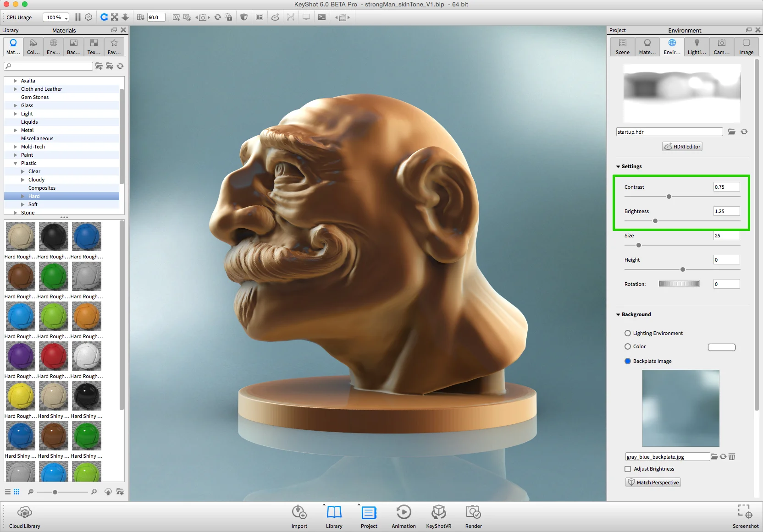
Task: Click the Rotation dial control
Action: pyautogui.click(x=679, y=284)
